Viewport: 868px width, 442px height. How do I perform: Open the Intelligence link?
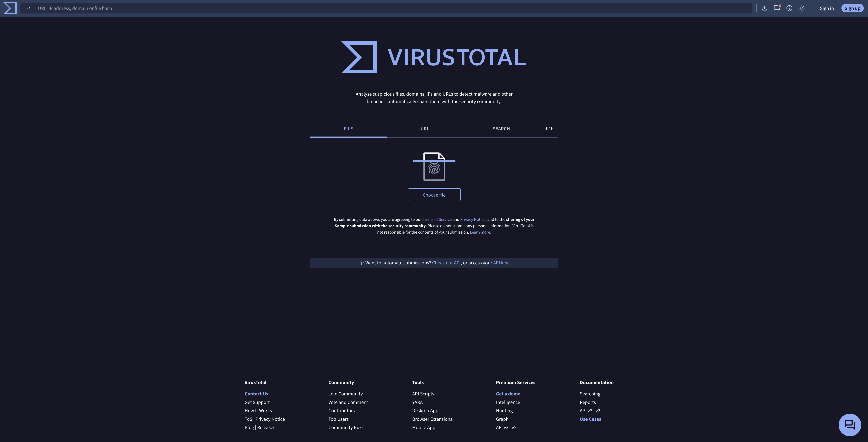pyautogui.click(x=508, y=402)
